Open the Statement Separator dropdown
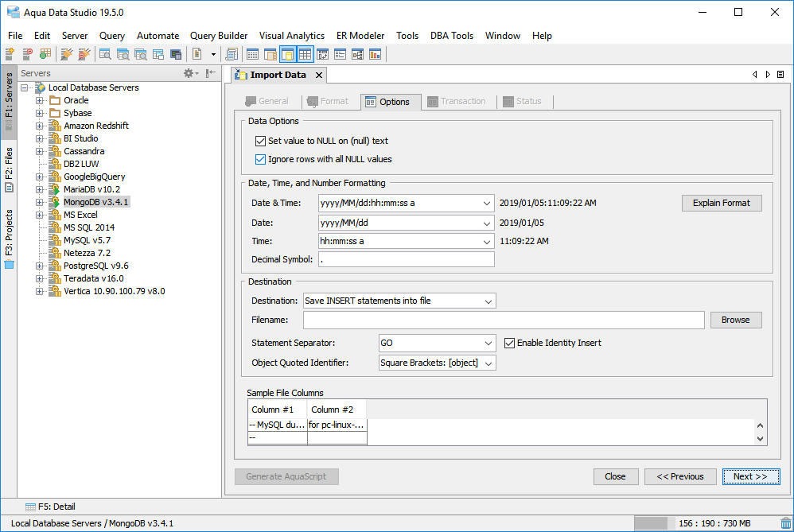Screen dimensions: 794x532 coord(488,344)
